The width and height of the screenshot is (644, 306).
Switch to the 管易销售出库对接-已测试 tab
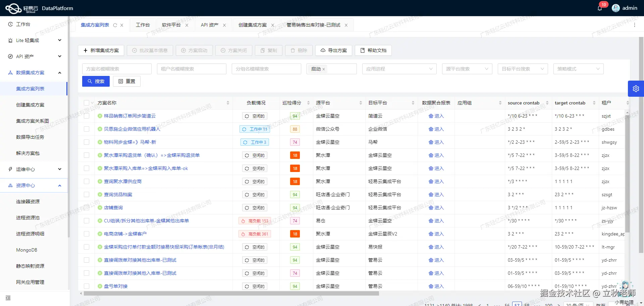click(x=313, y=25)
